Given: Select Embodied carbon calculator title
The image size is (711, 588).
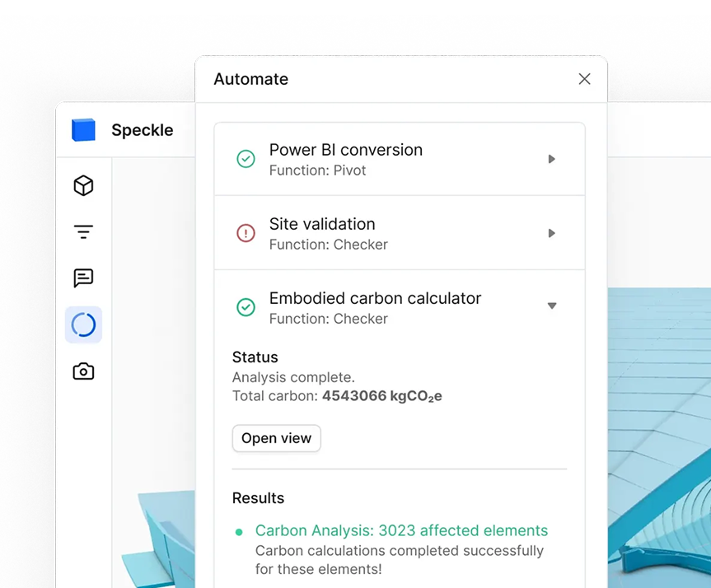Looking at the screenshot, I should pos(375,298).
